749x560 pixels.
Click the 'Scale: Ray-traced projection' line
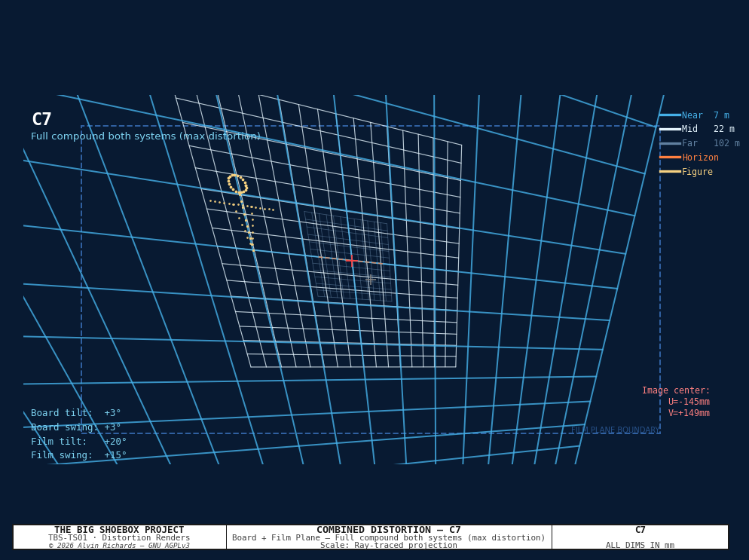pyautogui.click(x=389, y=545)
